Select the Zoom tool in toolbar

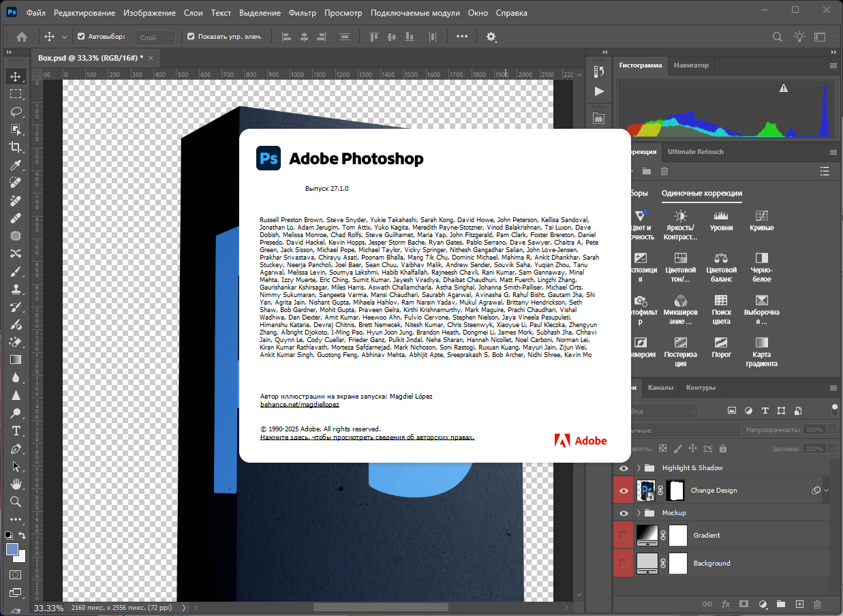click(16, 502)
